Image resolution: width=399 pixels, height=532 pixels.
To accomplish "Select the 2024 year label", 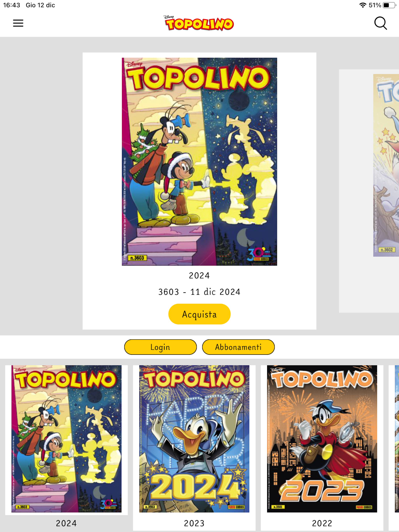I will [x=66, y=523].
